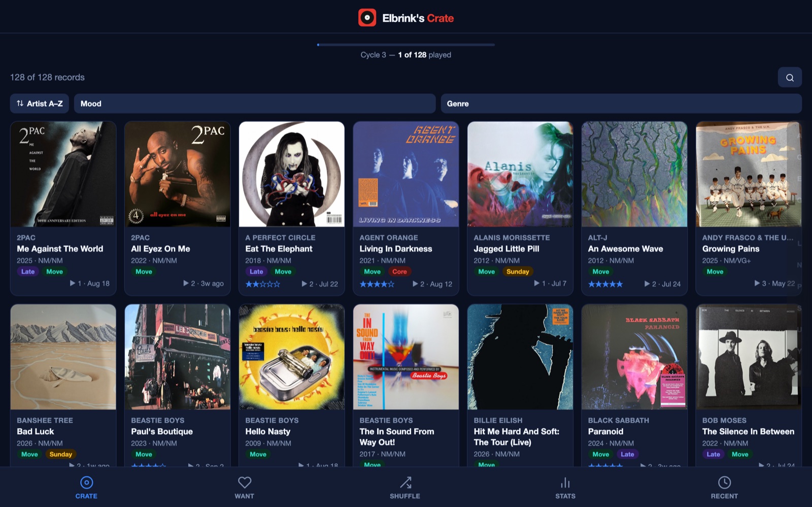This screenshot has width=812, height=507.
Task: Click Sunday tag on Jagged Little Pill
Action: coord(518,272)
